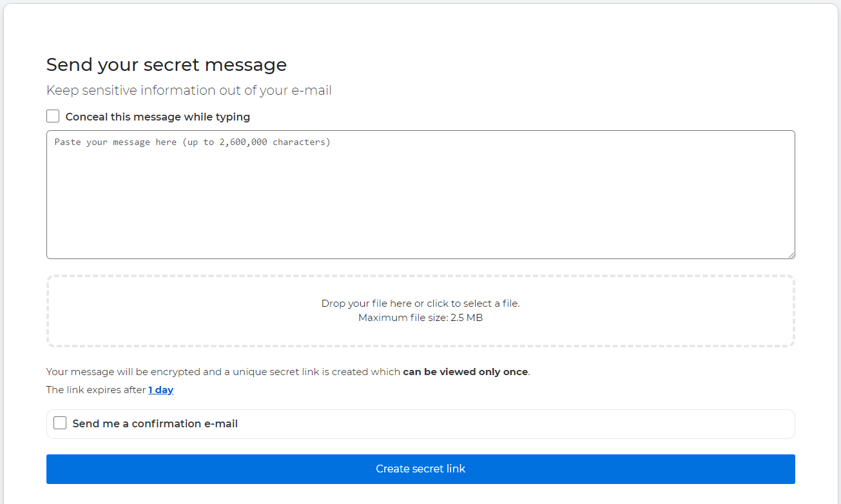841x504 pixels.
Task: Click the blank lower area of the message box
Action: [x=420, y=232]
